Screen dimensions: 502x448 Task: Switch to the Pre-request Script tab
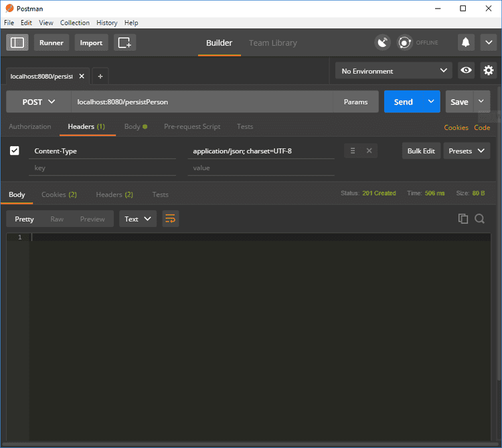tap(192, 127)
